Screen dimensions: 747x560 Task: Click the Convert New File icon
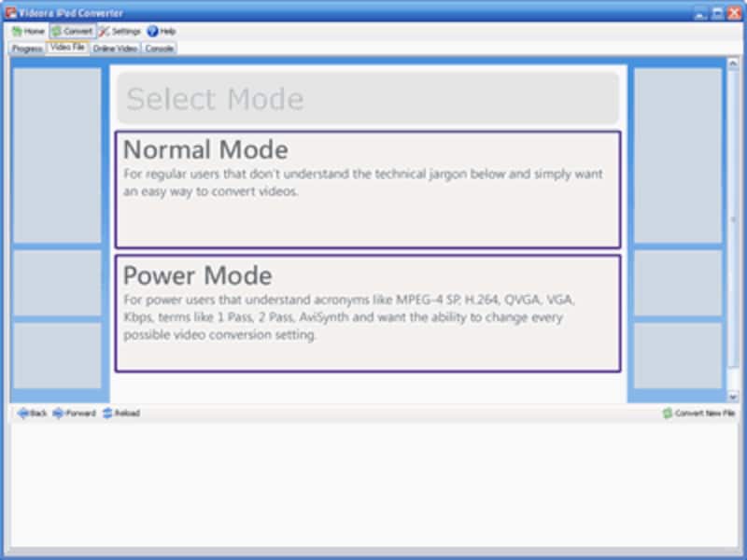667,413
